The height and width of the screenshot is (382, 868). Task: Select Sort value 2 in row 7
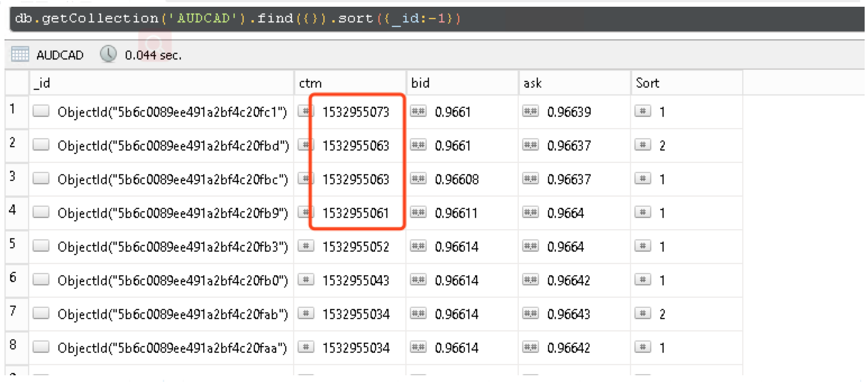click(x=662, y=314)
